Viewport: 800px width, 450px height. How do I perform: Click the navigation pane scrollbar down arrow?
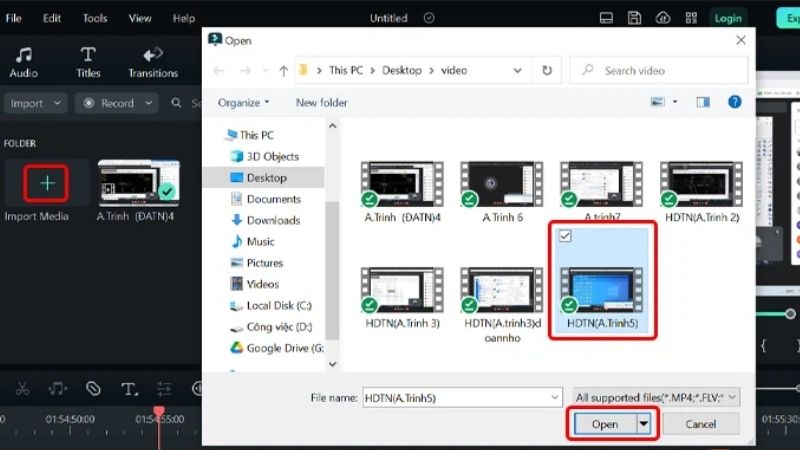pos(333,364)
